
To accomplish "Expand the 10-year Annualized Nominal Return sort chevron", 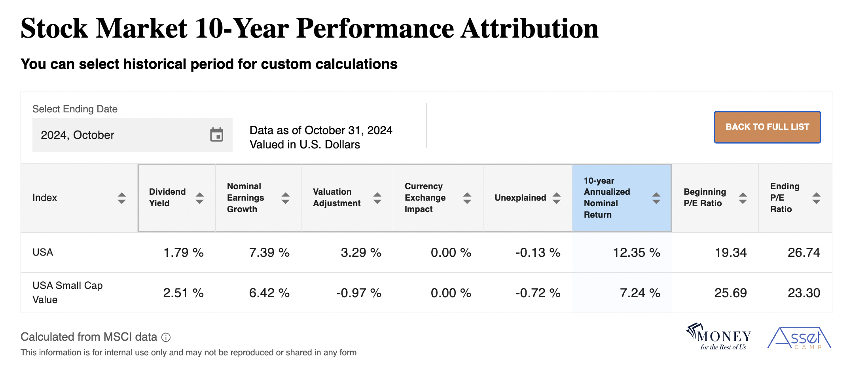I will [656, 197].
